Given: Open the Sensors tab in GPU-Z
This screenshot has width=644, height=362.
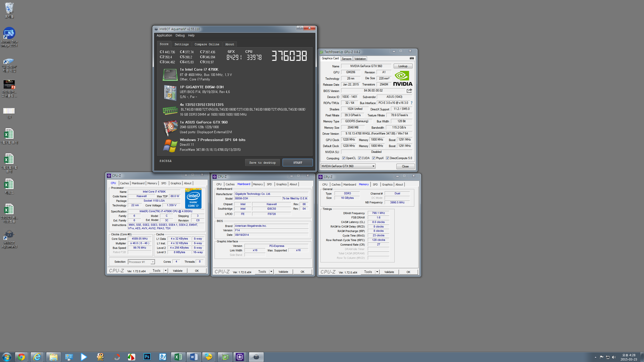Looking at the screenshot, I should 346,59.
